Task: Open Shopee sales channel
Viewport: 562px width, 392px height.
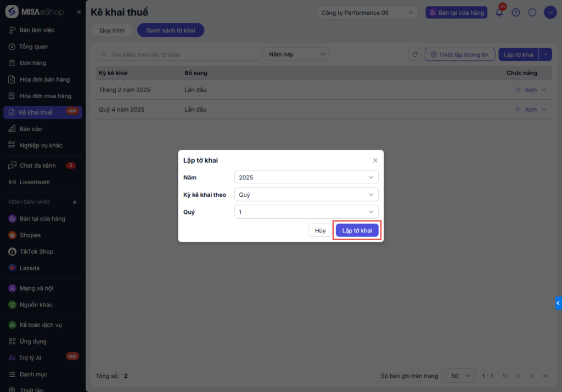Action: [30, 235]
